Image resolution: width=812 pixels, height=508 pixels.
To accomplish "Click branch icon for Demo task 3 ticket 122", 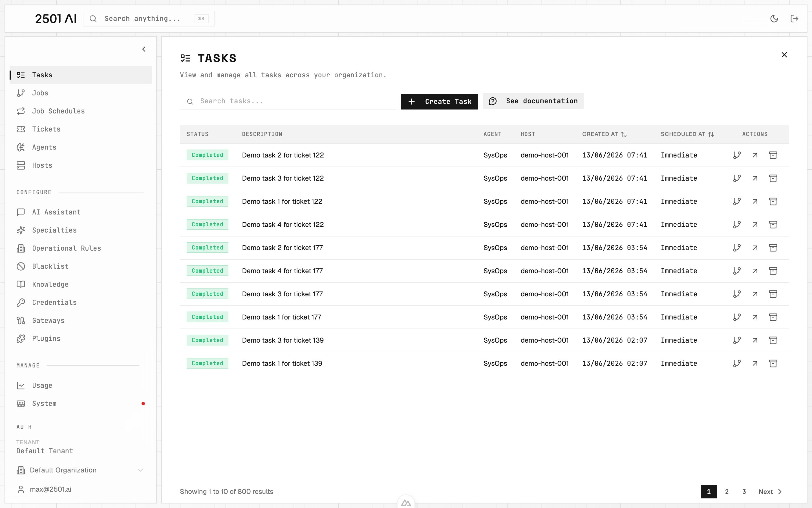I will (x=737, y=178).
